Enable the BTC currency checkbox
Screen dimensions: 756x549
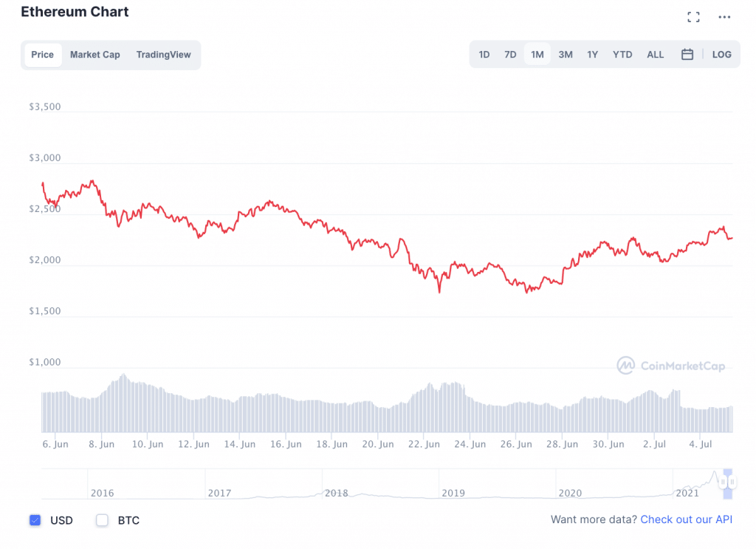pos(103,520)
